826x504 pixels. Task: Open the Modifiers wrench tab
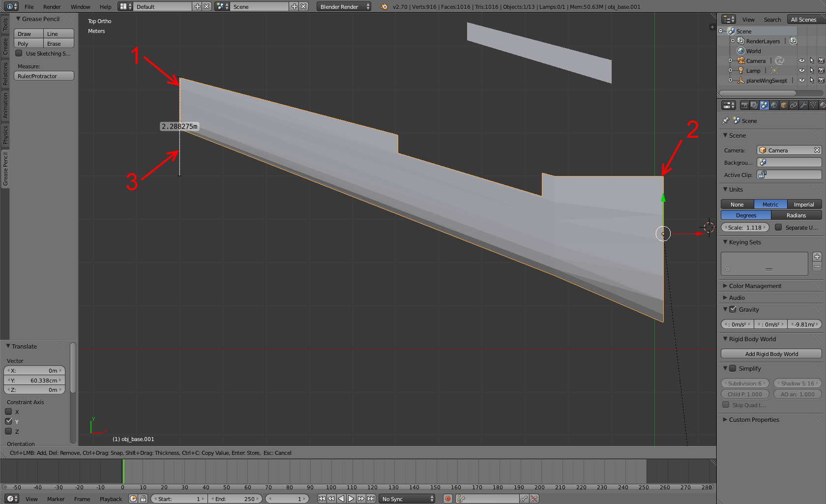803,105
